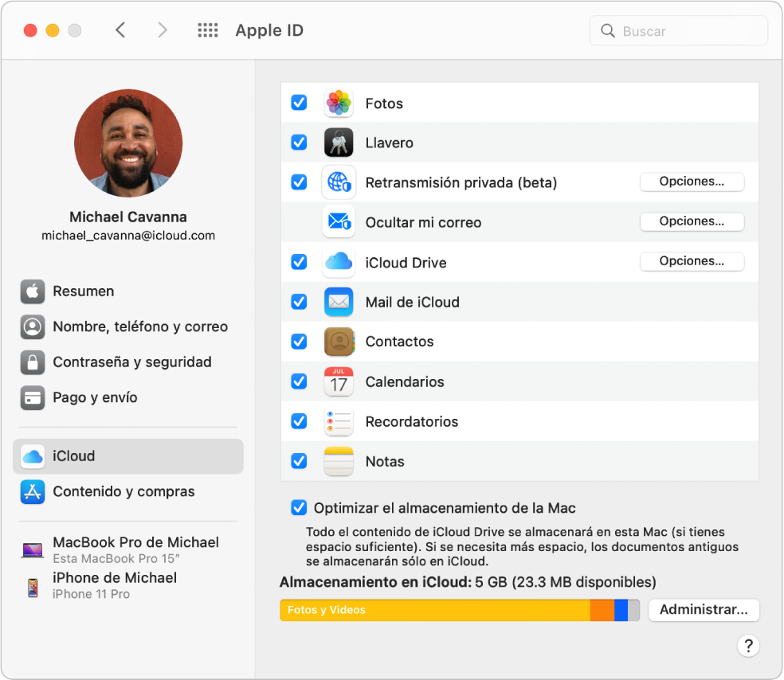Click the Fotos y Videos storage bar
Image resolution: width=784 pixels, height=680 pixels.
click(434, 610)
